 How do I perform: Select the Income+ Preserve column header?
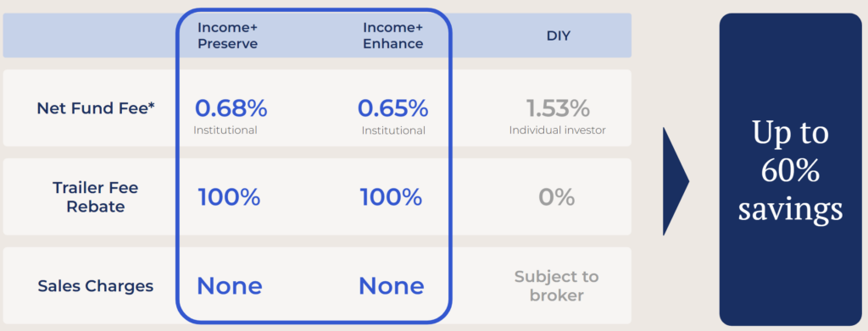(x=227, y=36)
